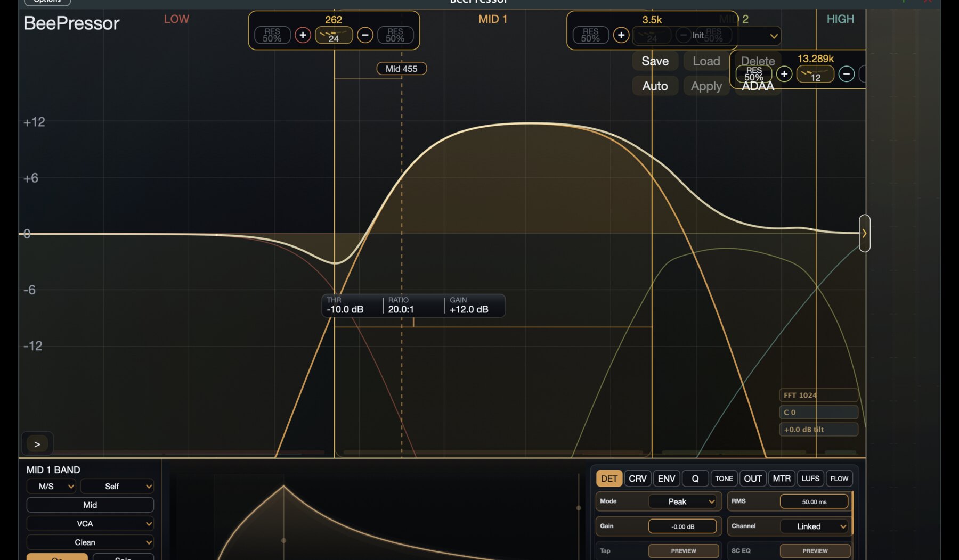Open the Clean character dropdown

click(90, 542)
